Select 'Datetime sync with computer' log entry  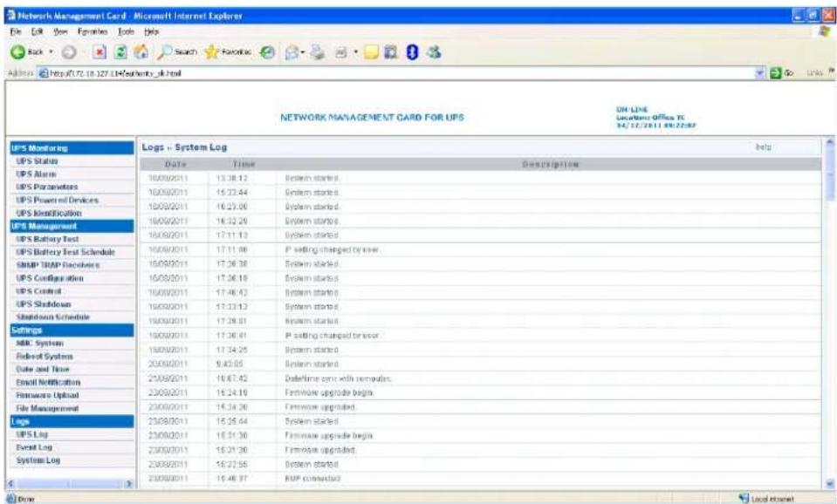339,378
